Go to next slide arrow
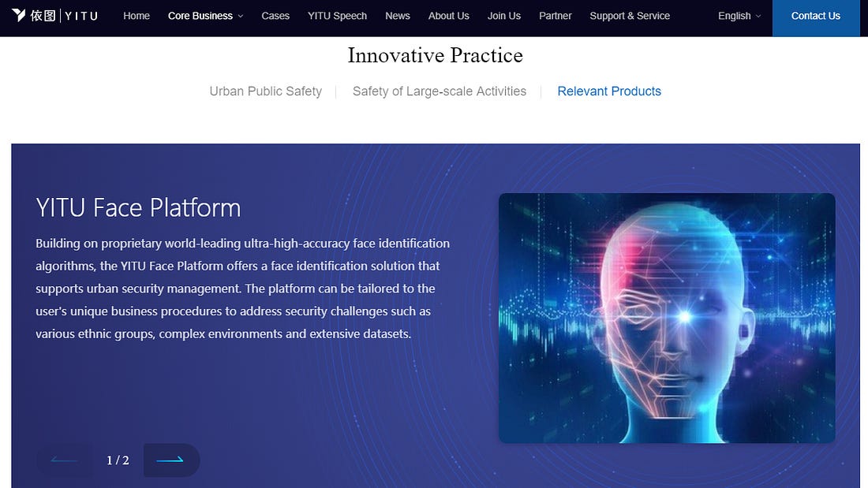868x488 pixels. (x=171, y=460)
